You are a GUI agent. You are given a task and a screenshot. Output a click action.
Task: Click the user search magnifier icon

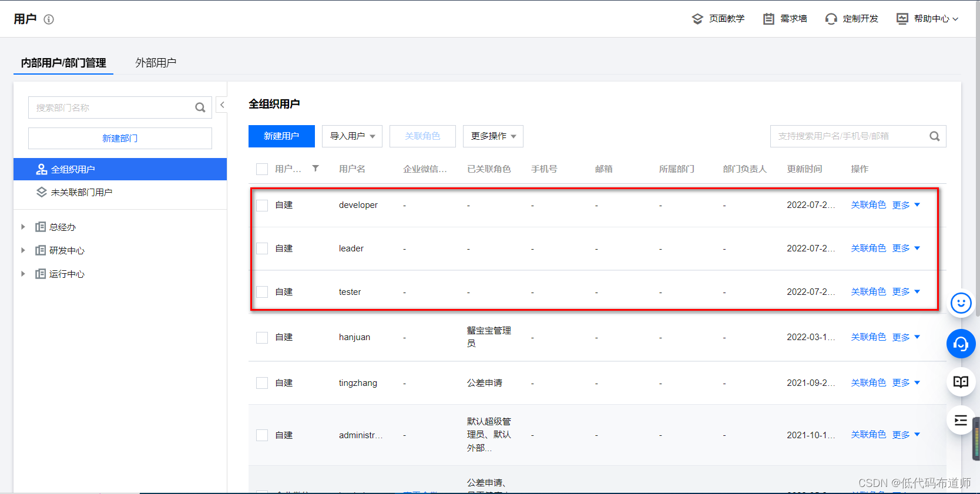click(934, 136)
